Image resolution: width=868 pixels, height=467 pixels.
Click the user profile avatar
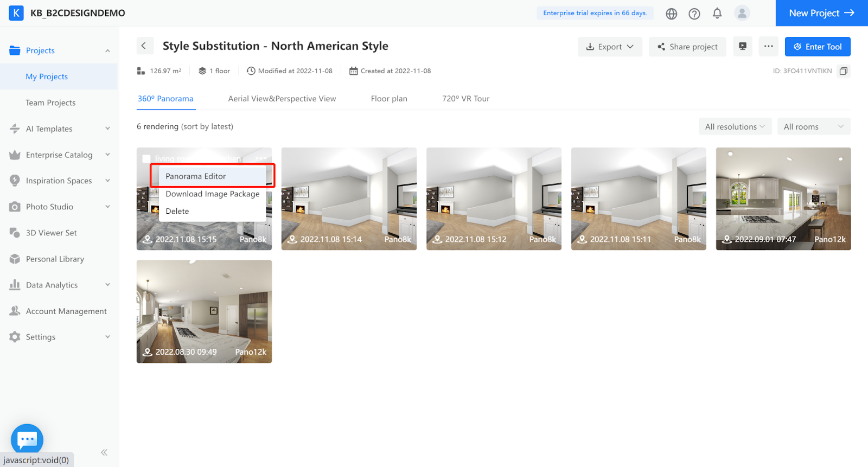(742, 13)
